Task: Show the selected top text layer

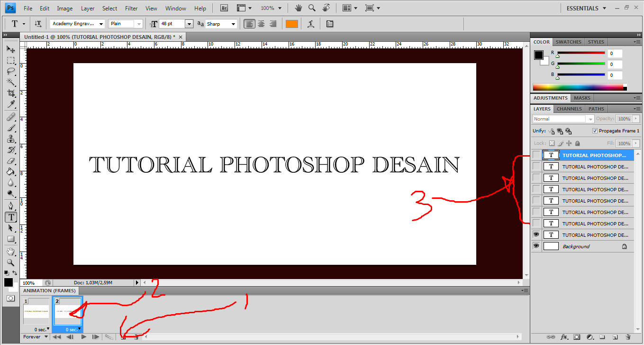Action: 536,155
